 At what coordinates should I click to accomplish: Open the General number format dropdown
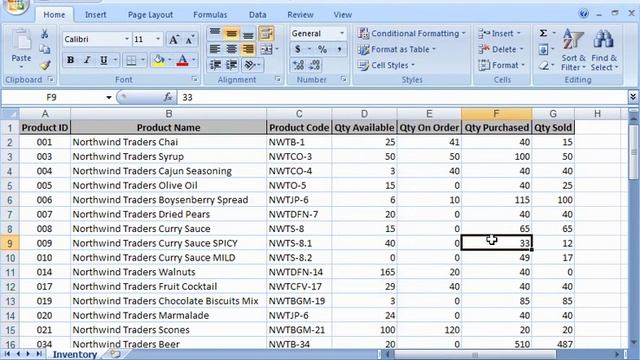click(x=342, y=33)
